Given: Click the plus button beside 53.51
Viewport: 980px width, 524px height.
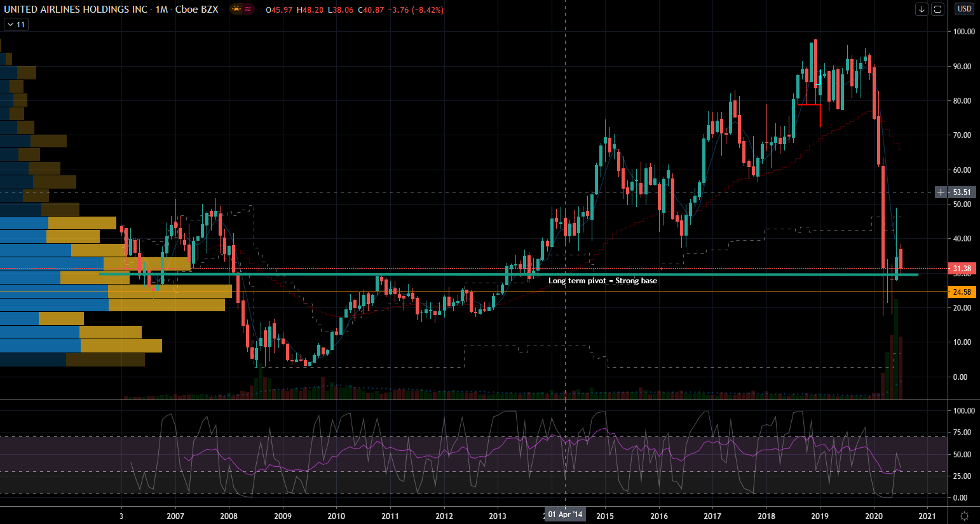Looking at the screenshot, I should coord(941,192).
